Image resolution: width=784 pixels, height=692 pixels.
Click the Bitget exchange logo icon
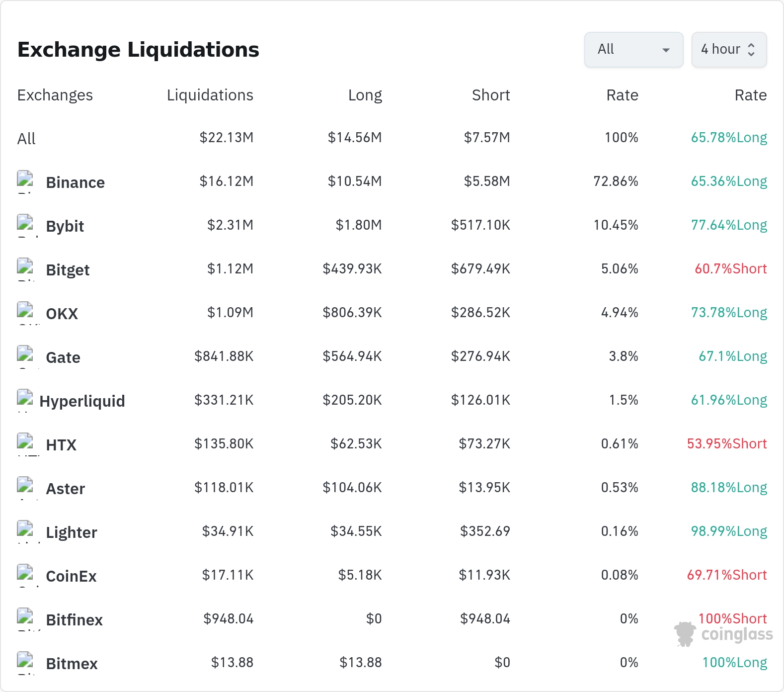click(x=25, y=269)
